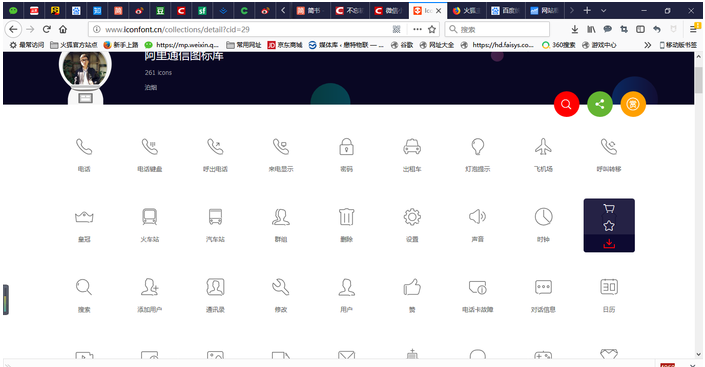Open the collection author's avatar

[85, 68]
